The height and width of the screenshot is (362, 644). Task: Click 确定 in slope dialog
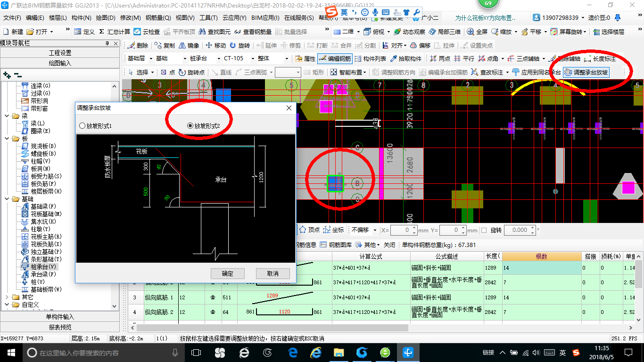(x=228, y=273)
